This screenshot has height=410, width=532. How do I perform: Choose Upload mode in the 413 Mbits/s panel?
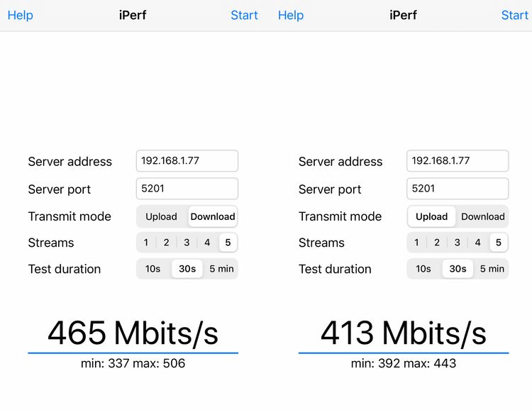(x=432, y=216)
